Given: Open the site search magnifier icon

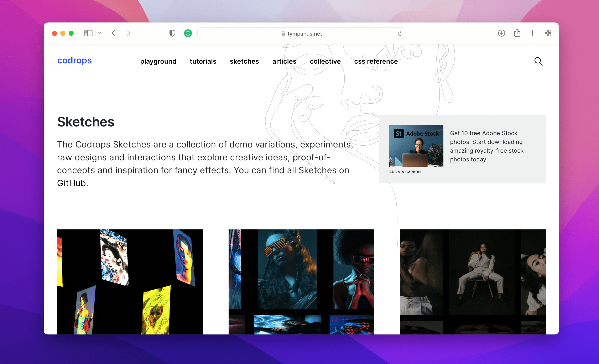Looking at the screenshot, I should click(538, 61).
